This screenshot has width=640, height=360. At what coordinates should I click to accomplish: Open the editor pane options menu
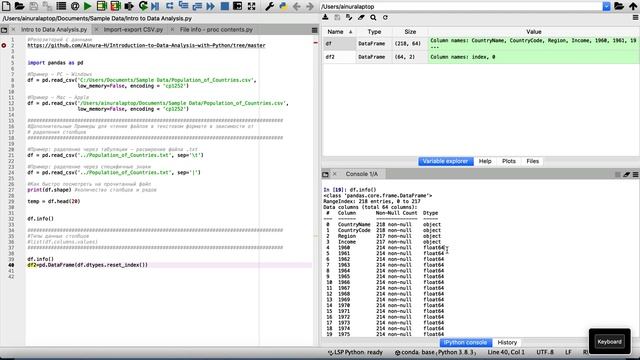click(314, 30)
